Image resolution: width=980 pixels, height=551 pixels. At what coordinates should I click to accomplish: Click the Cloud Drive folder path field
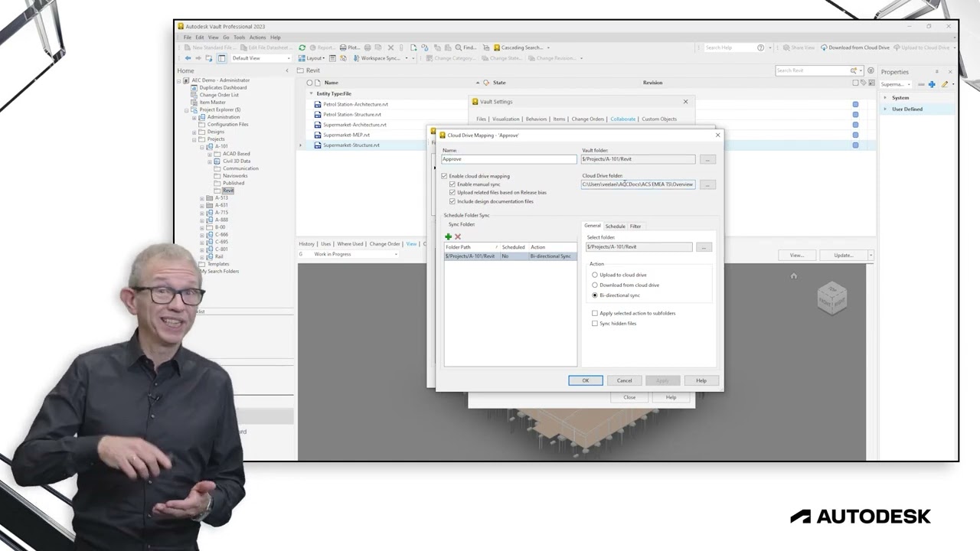point(638,184)
